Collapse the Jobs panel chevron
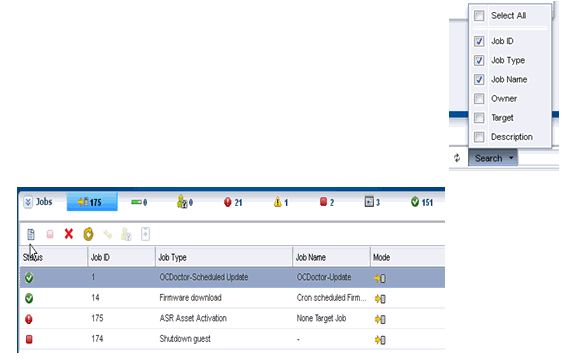Screen dimensions: 568x360 coord(28,202)
